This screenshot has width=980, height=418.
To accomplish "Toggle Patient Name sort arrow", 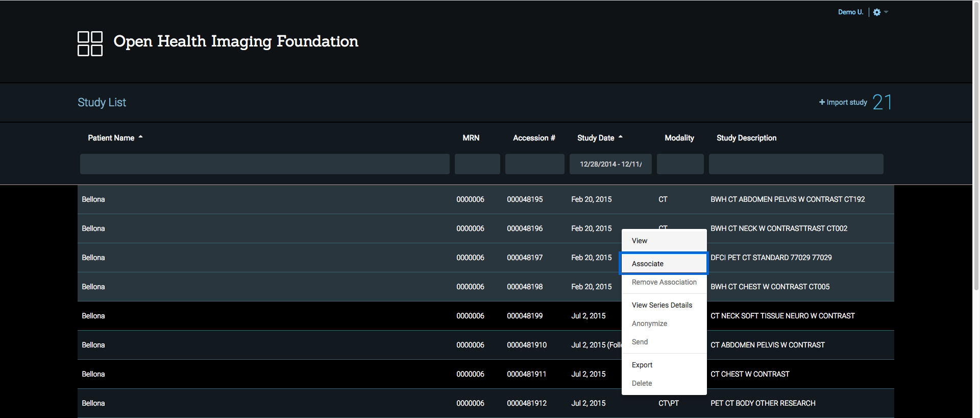I will pyautogui.click(x=141, y=137).
